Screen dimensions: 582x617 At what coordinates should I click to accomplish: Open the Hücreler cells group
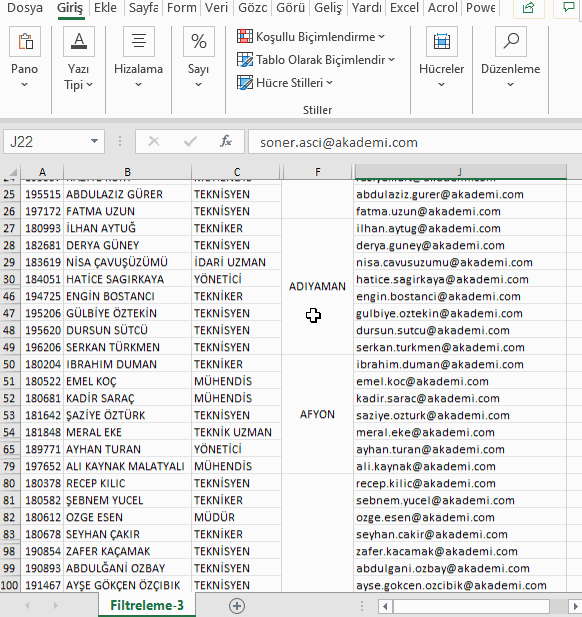[x=442, y=58]
